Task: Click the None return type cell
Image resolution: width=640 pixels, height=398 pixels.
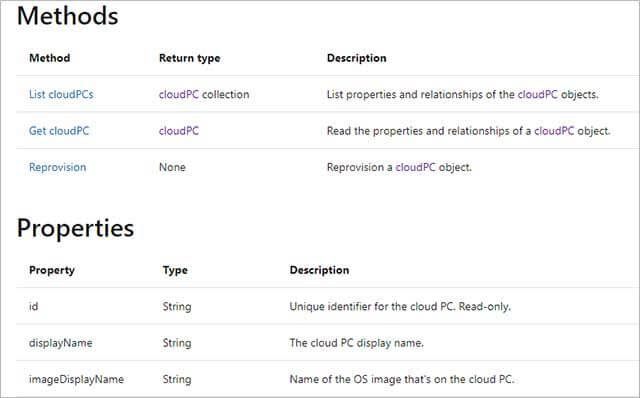Action: (x=172, y=167)
